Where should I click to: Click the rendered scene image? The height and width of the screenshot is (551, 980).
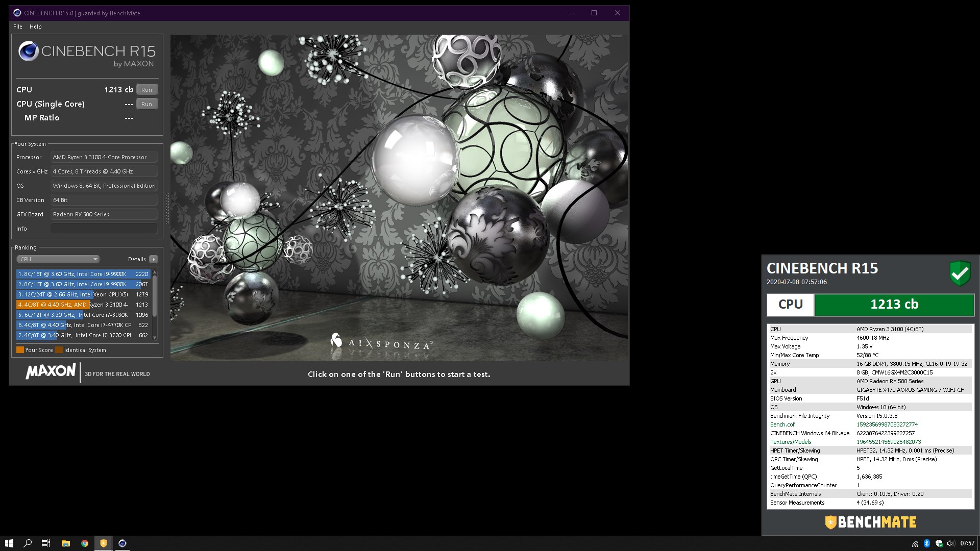pos(399,198)
